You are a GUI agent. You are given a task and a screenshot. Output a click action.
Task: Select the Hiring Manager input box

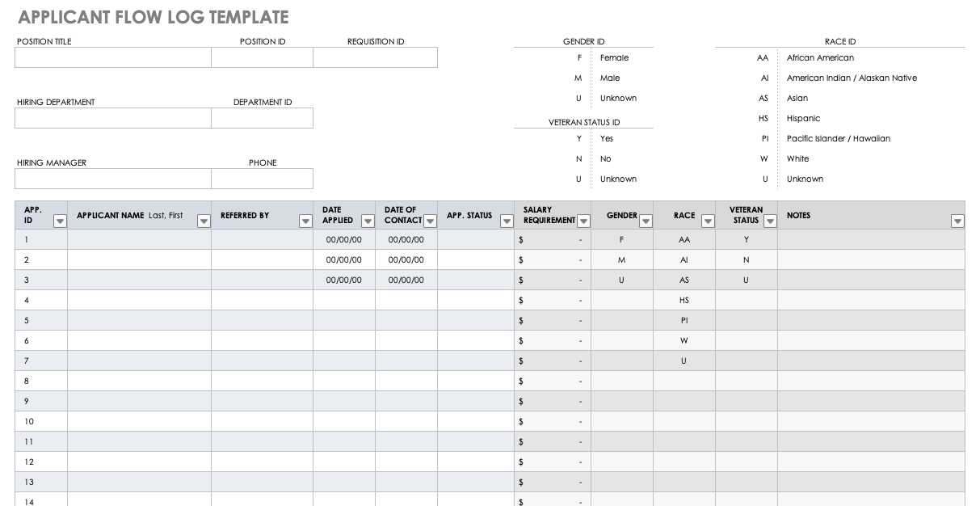[113, 179]
